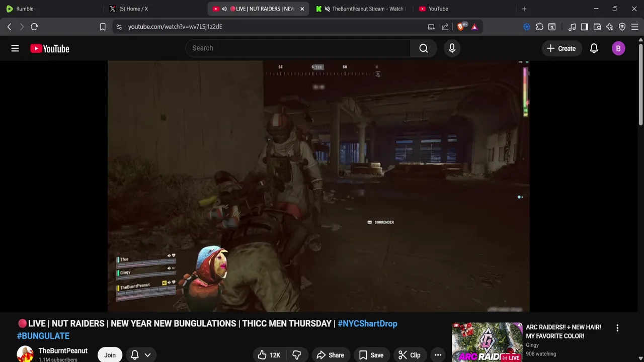Open the YouTube guide hamburger menu
The width and height of the screenshot is (644, 362).
point(15,48)
